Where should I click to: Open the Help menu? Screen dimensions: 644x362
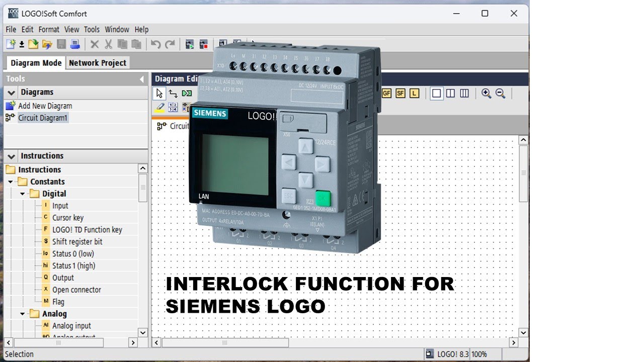point(141,29)
